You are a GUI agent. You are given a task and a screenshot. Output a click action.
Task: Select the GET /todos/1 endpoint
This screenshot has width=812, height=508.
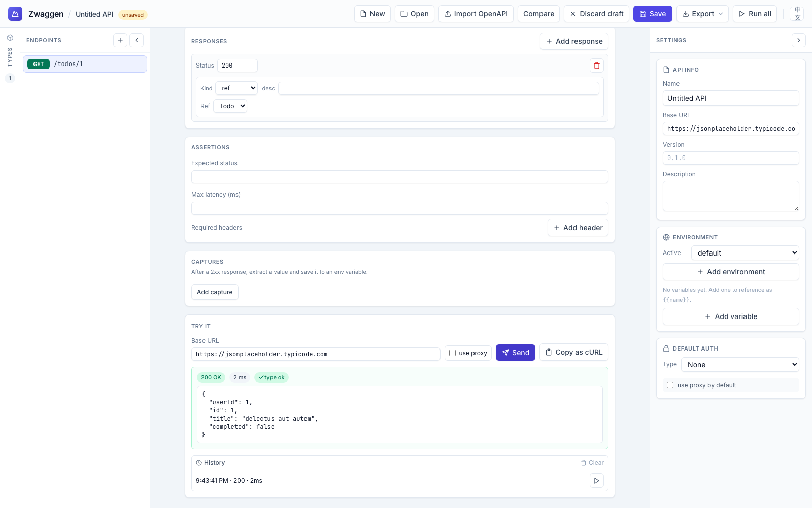[85, 64]
